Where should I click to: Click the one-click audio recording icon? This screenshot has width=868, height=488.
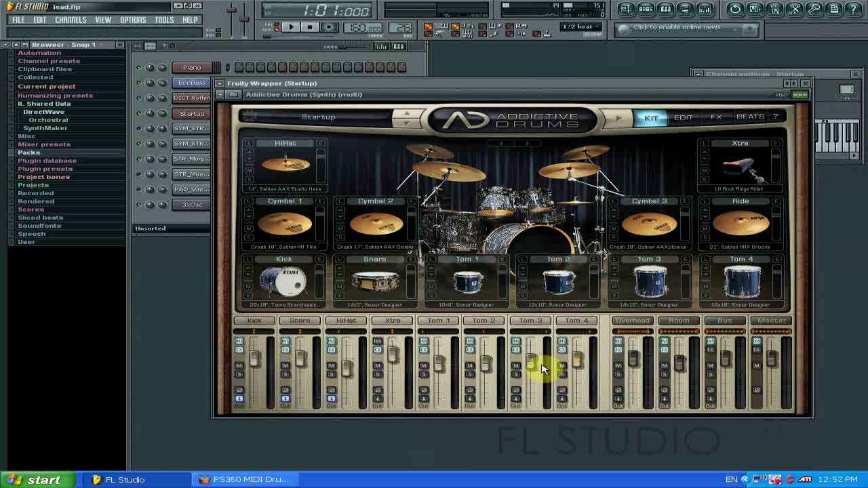814,9
